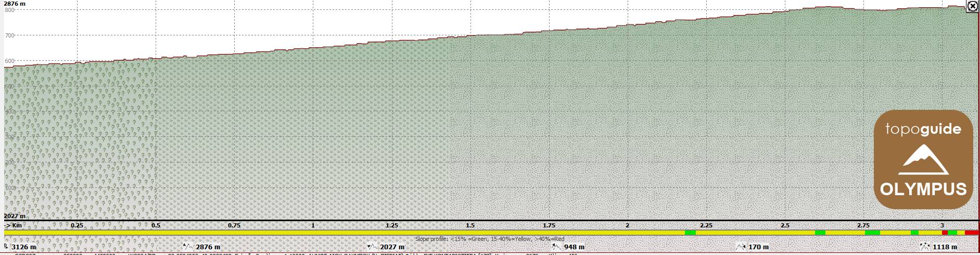Click the 1.5 km axis marker

(470, 225)
